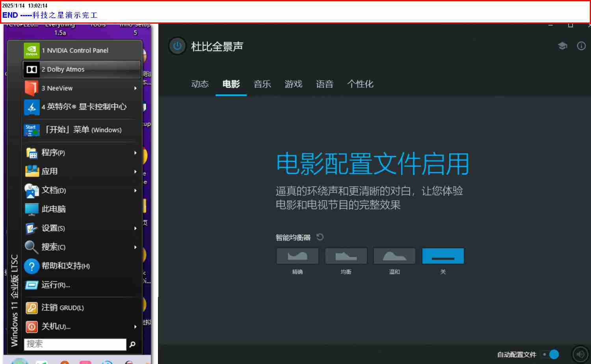Focus the 搜索 input box
591x364 pixels.
75,344
